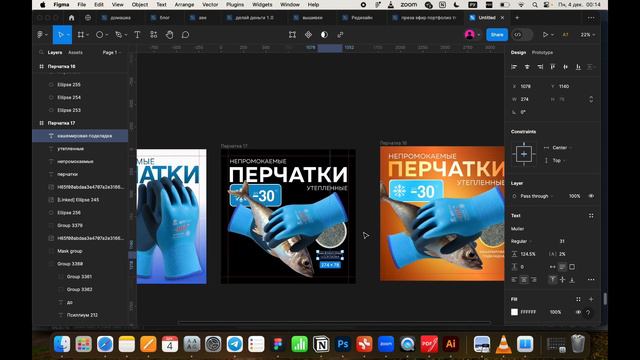This screenshot has width=640, height=360.
Task: Click the Align vertical centers icon
Action: click(x=565, y=67)
